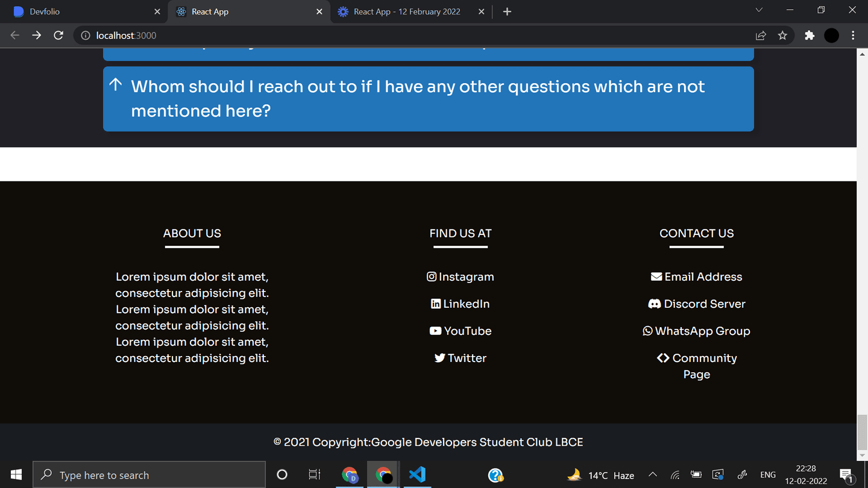Click the WhatsApp logo icon
Viewport: 868px width, 488px height.
(x=647, y=331)
